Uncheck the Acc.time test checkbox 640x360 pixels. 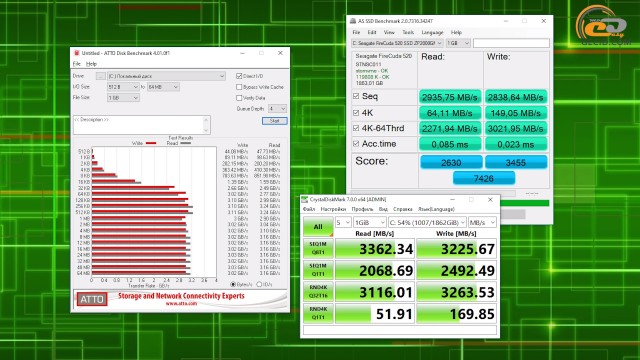pyautogui.click(x=356, y=144)
